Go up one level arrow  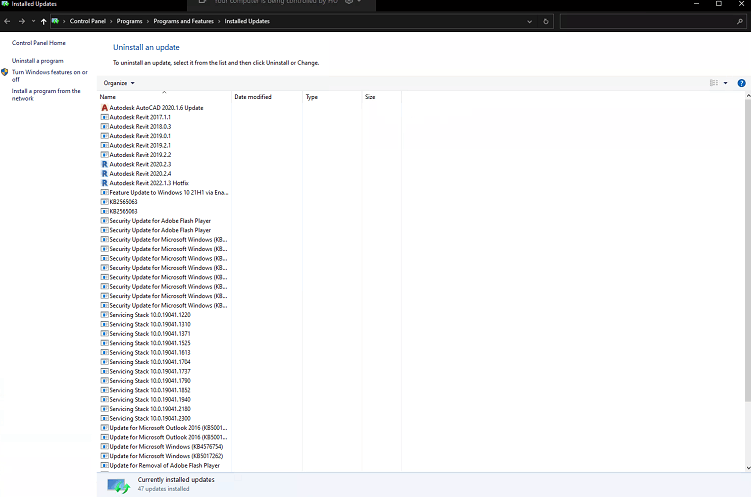(44, 21)
